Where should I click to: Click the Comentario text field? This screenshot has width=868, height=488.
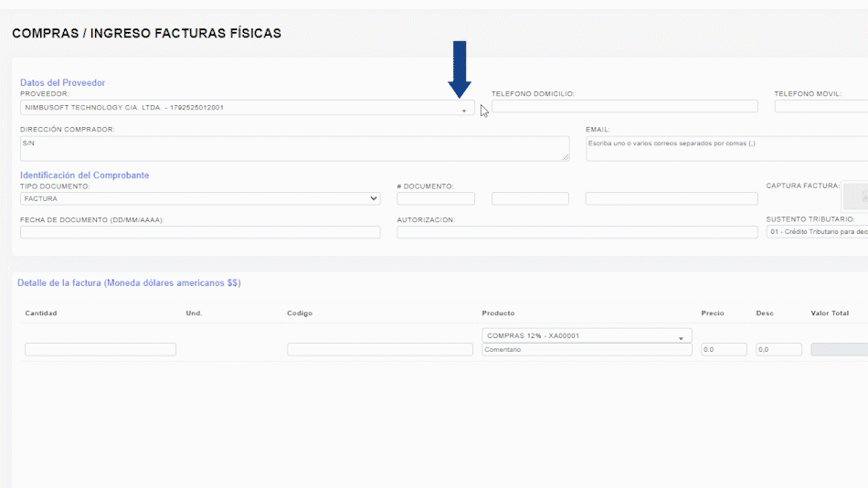click(587, 350)
